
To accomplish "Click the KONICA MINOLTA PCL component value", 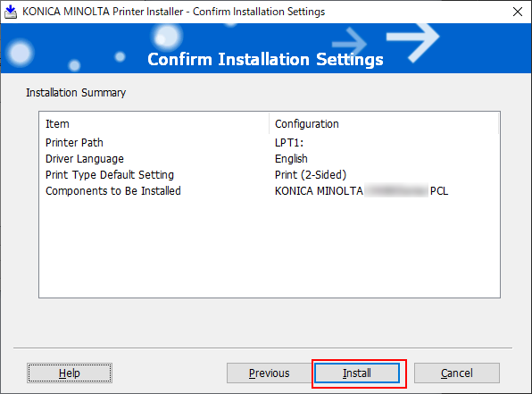I will (362, 191).
